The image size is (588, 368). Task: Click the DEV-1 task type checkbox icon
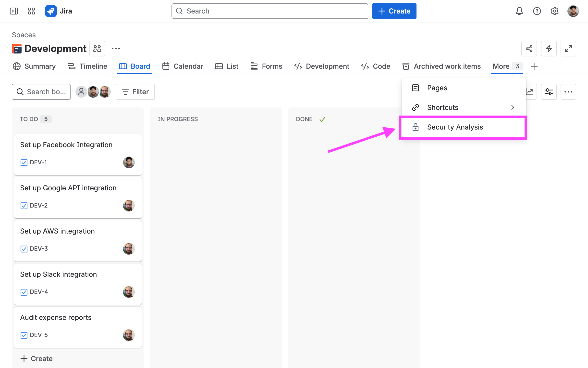click(24, 162)
